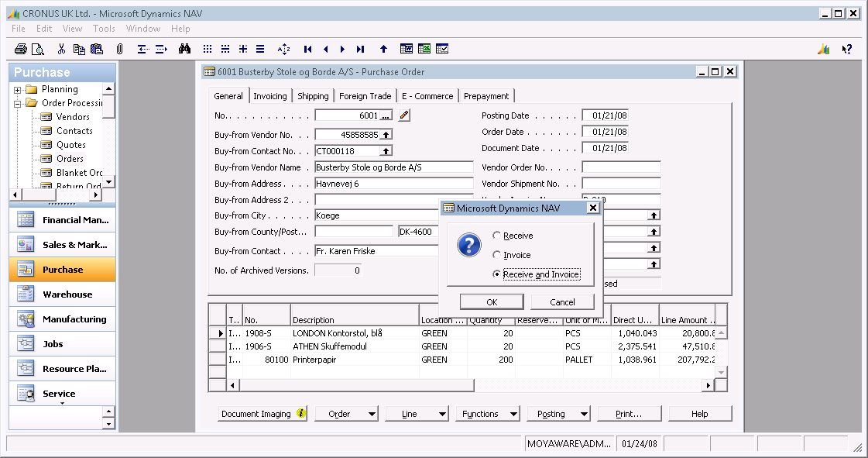Click the lookup arrow on Buy-from Vendor No.
Image resolution: width=868 pixels, height=458 pixels.
(x=386, y=135)
